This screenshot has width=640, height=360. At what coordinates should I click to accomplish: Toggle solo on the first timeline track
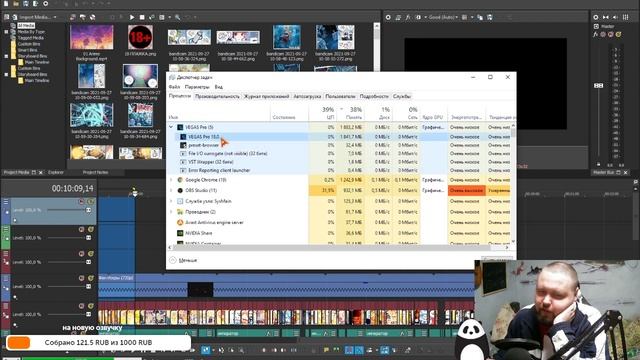91,202
